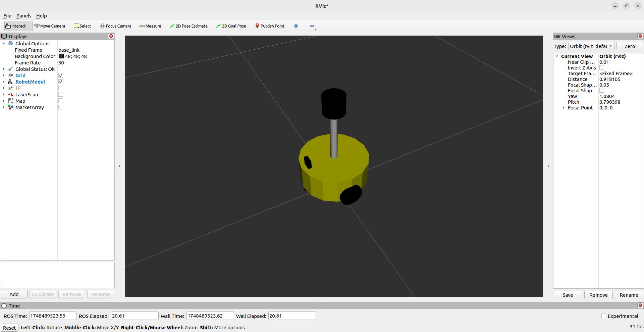Image resolution: width=644 pixels, height=332 pixels.
Task: Click the LaserScan display icon
Action: (x=11, y=94)
